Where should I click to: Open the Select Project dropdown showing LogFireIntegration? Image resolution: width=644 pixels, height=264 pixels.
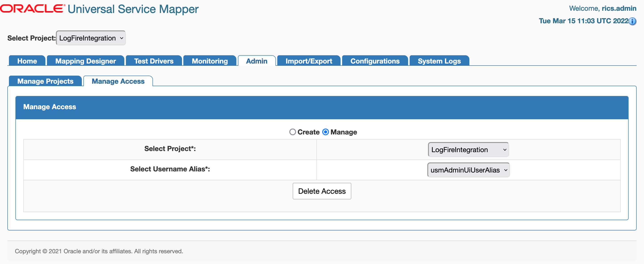click(468, 149)
